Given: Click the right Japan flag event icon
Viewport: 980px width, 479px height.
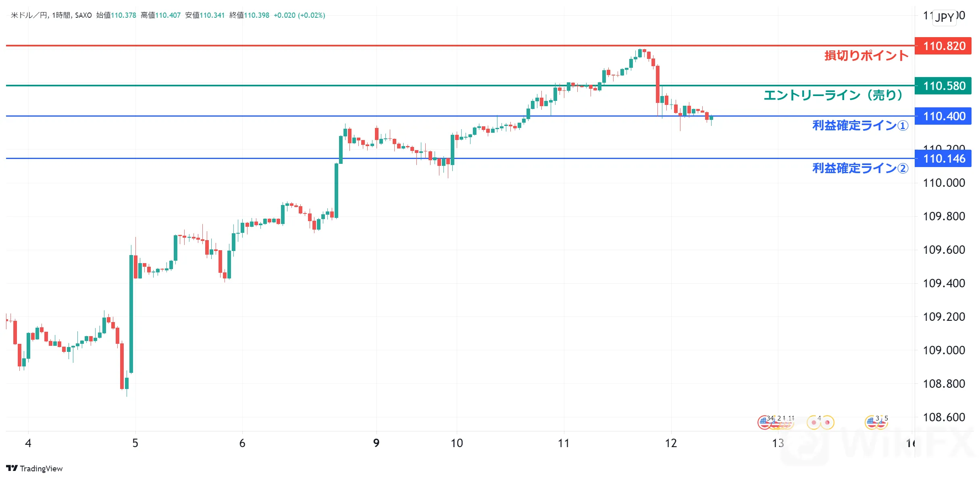Looking at the screenshot, I should 827,423.
